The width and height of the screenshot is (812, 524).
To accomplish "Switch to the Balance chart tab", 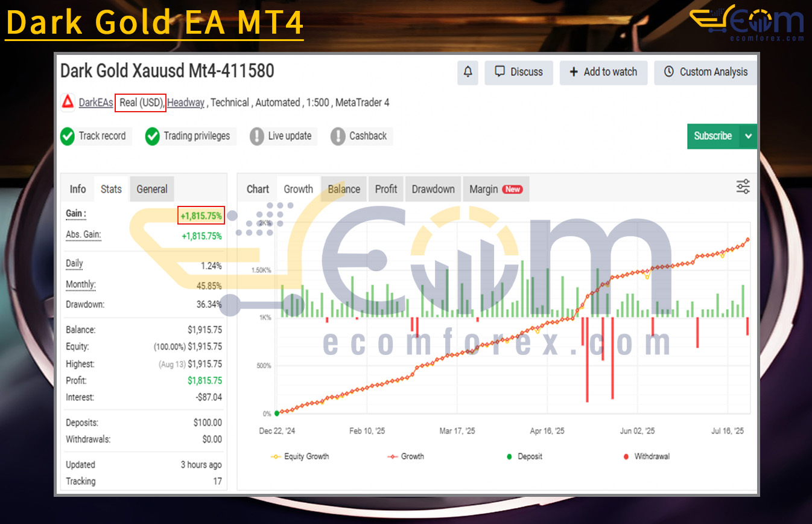I will (344, 189).
